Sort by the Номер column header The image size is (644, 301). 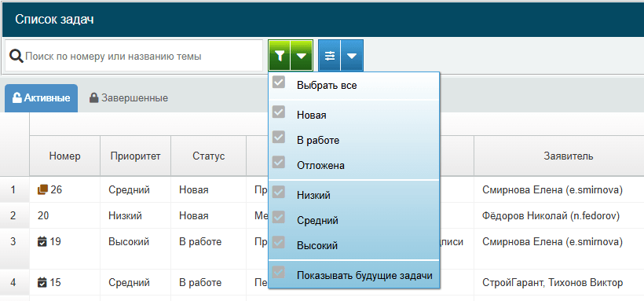click(x=65, y=156)
